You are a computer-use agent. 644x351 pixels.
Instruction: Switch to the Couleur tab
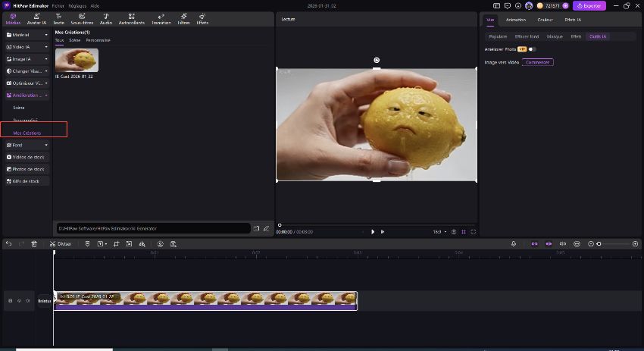[545, 20]
